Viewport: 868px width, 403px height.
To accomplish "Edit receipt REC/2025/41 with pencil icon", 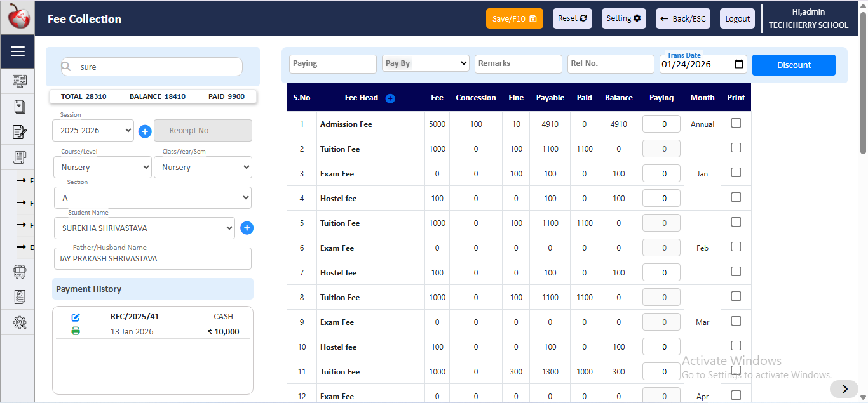I will click(x=76, y=317).
